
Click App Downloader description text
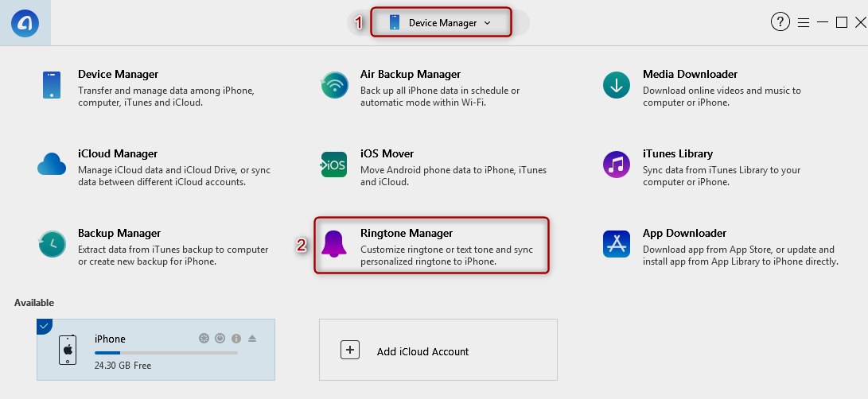741,256
